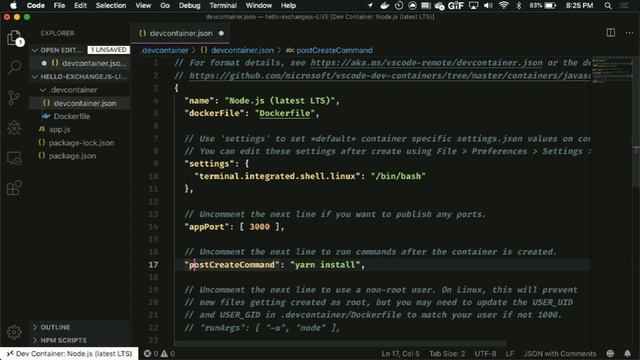
Task: Open Remote Explorer view
Action: click(14, 158)
